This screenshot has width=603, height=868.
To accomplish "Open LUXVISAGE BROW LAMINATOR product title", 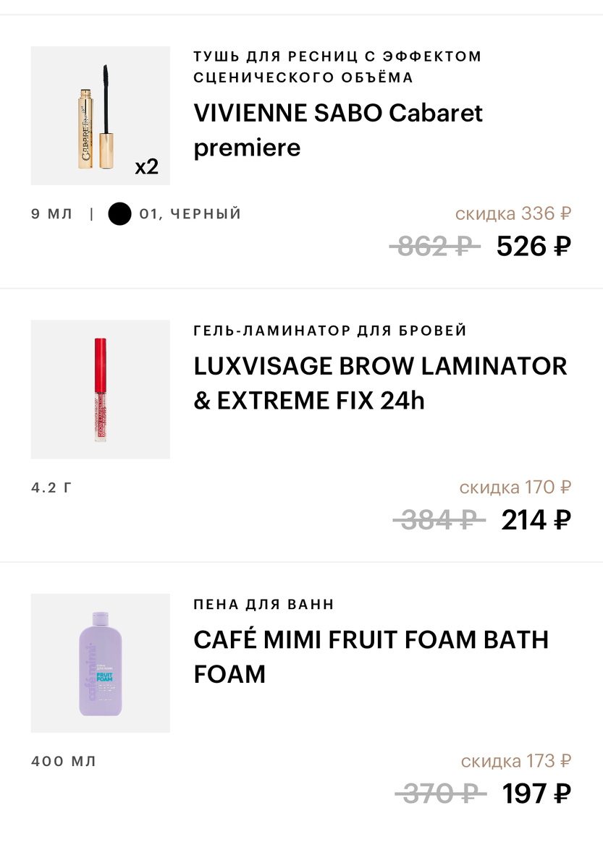I will click(380, 383).
